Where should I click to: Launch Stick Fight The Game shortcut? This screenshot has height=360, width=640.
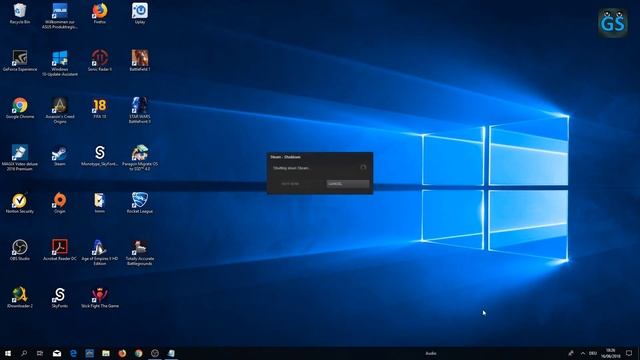pyautogui.click(x=100, y=297)
